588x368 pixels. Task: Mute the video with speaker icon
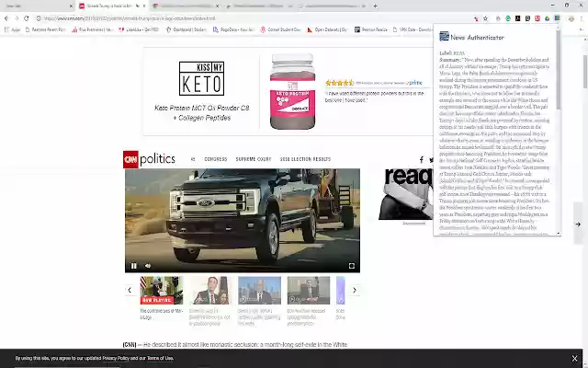148,266
